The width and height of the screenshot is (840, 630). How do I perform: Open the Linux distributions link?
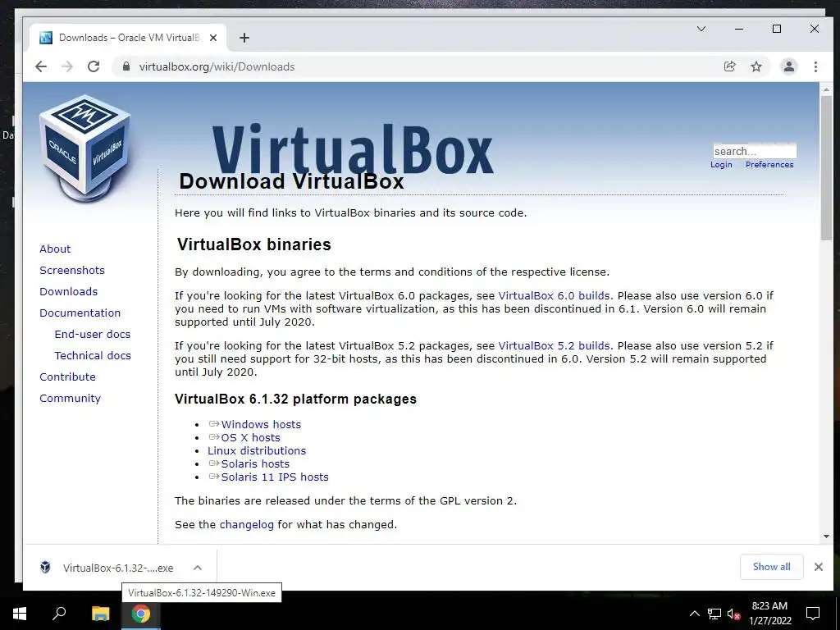tap(257, 450)
